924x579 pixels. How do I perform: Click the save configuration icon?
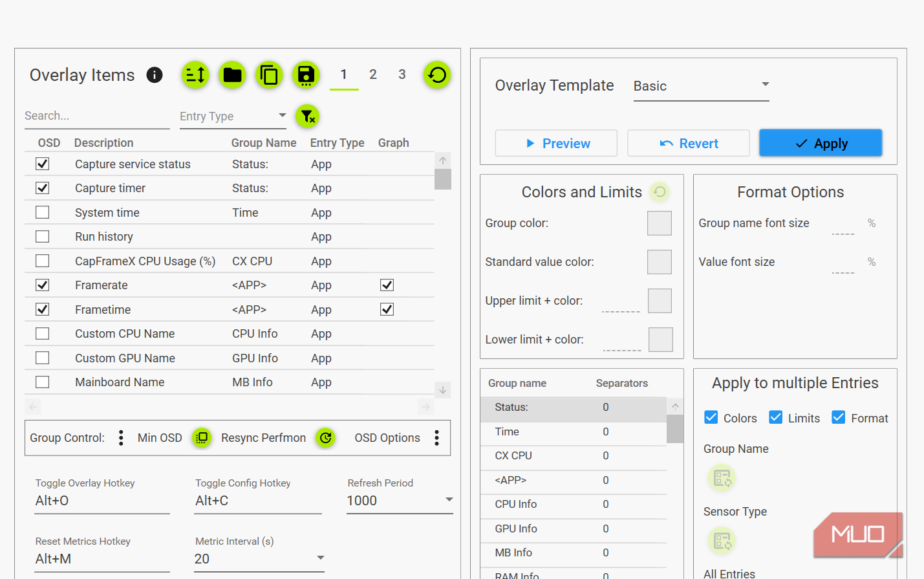click(306, 75)
